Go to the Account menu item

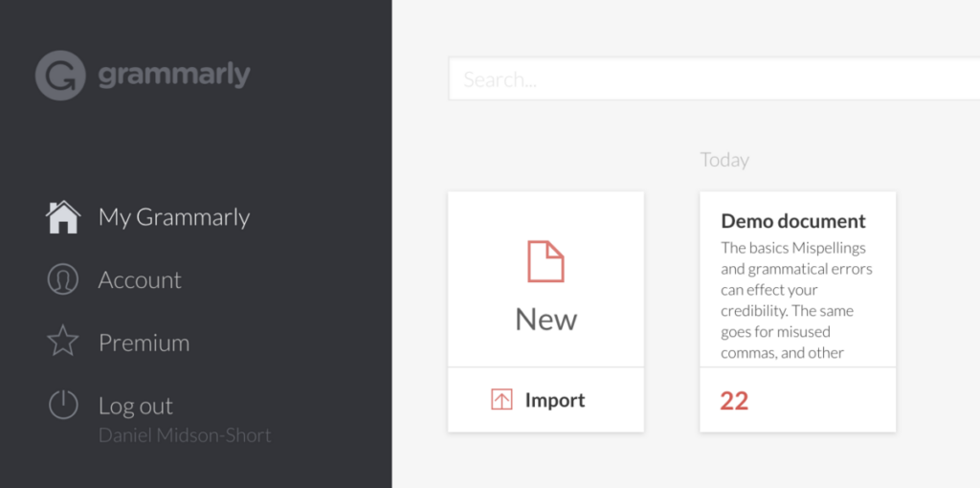(x=140, y=280)
